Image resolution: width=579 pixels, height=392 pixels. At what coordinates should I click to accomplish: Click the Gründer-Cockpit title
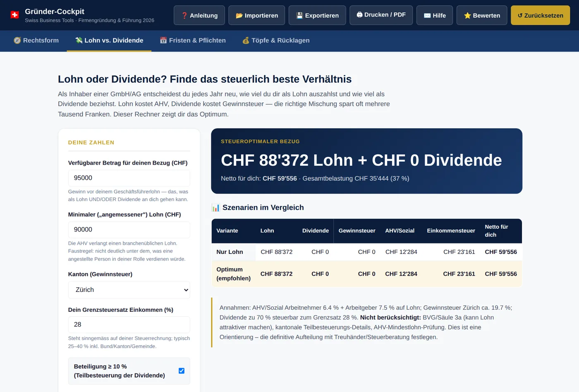[55, 12]
